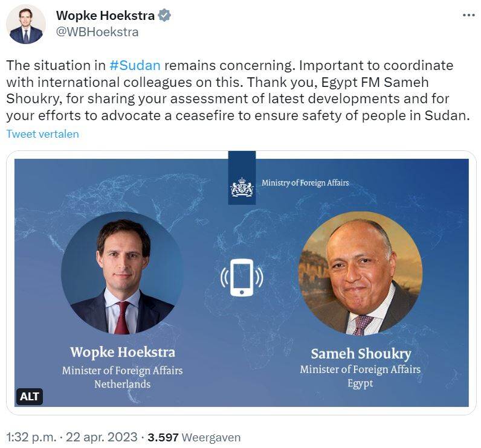Click the Dutch coat of arms logo
This screenshot has width=481, height=448.
pos(242,187)
